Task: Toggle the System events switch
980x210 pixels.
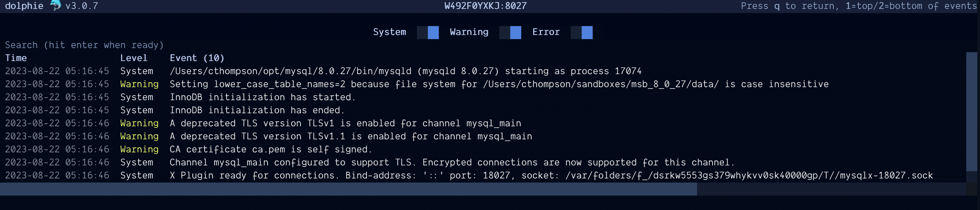Action: click(428, 32)
